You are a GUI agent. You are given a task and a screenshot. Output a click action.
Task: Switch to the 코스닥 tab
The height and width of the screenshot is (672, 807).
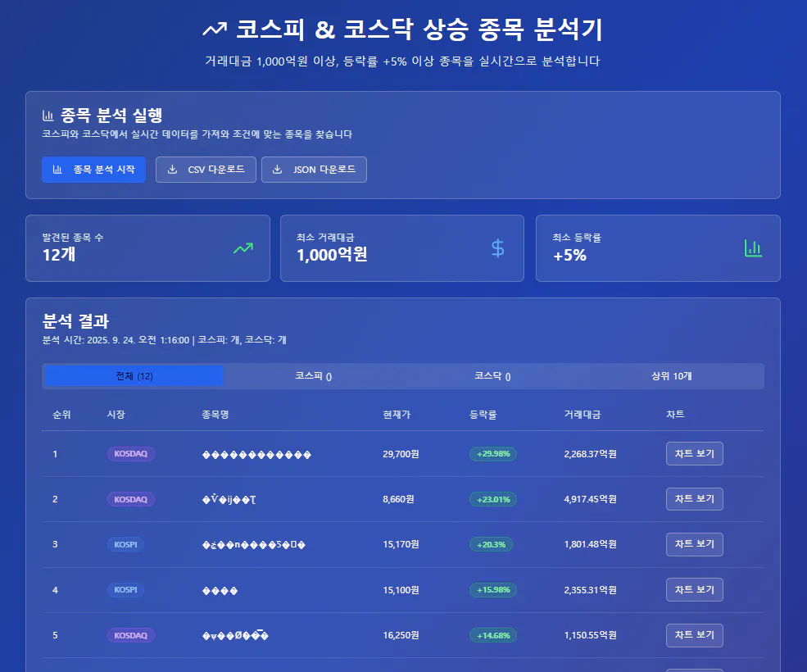[x=495, y=375]
